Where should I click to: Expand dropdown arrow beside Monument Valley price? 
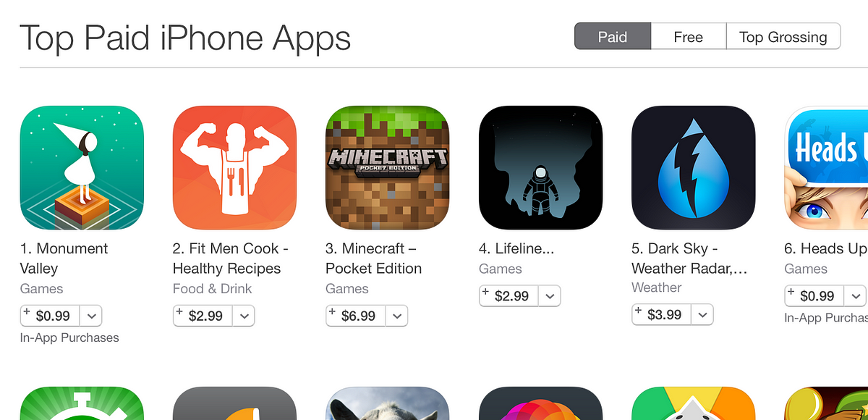91,316
